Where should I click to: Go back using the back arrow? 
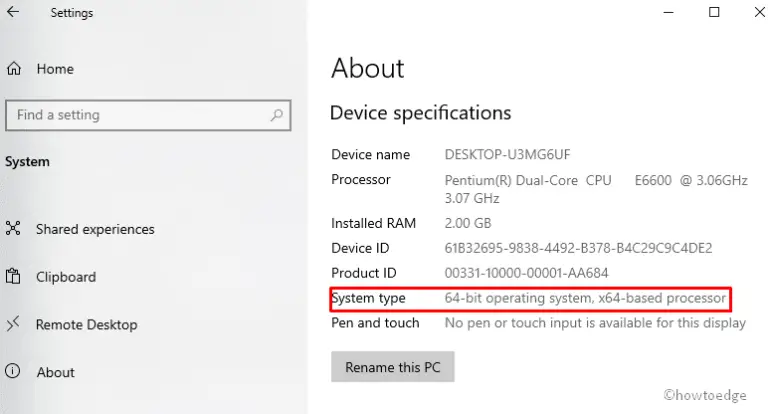tap(12, 14)
